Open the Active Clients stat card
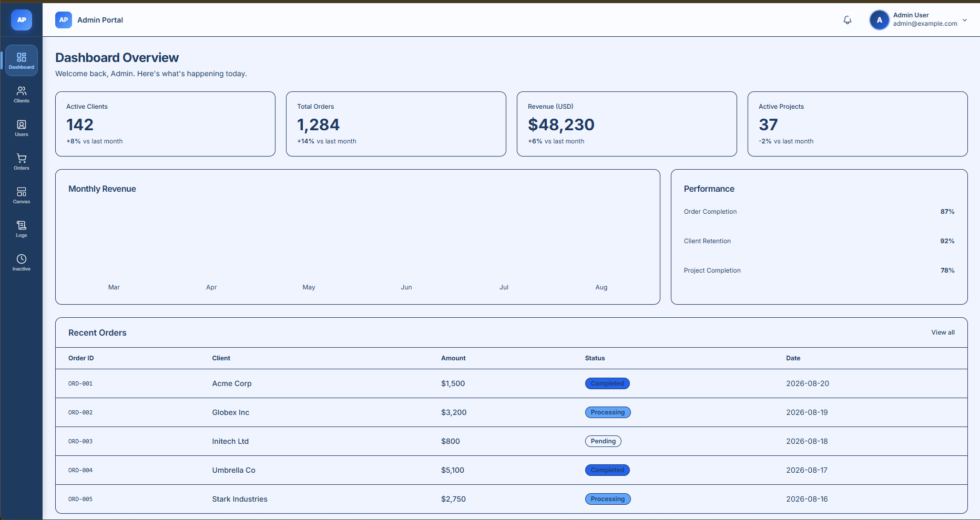 point(165,124)
